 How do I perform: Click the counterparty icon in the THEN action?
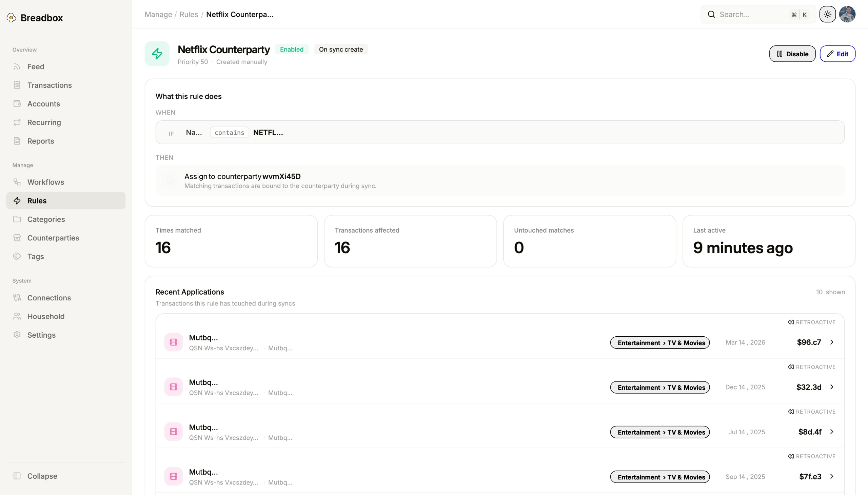click(x=170, y=180)
